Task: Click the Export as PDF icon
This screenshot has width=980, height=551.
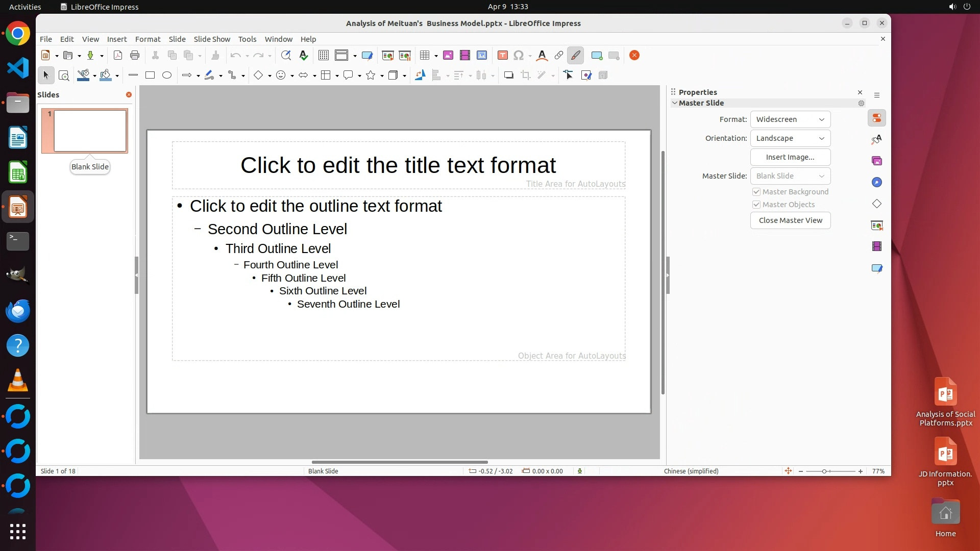Action: [x=118, y=56]
